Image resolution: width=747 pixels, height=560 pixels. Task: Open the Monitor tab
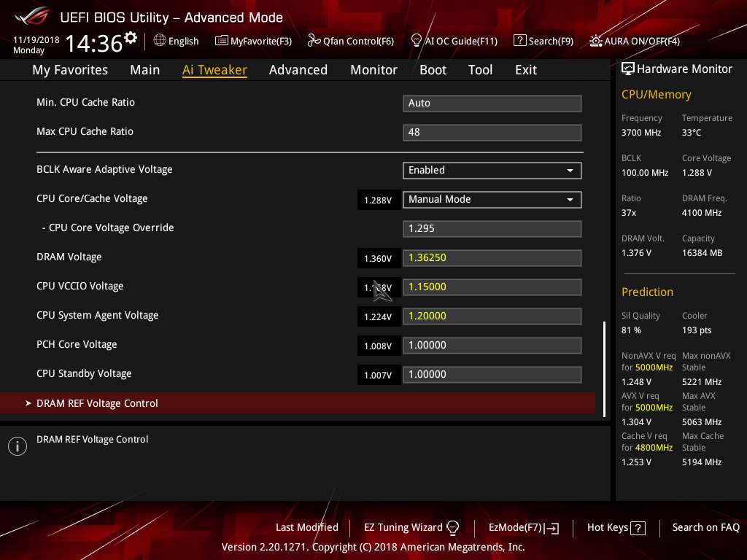(374, 70)
